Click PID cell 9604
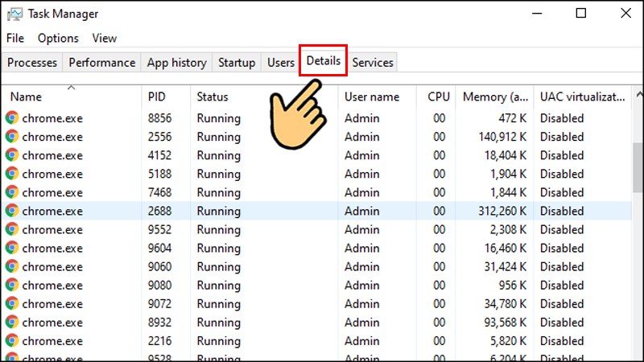Viewport: 644px width, 362px height. coord(159,249)
